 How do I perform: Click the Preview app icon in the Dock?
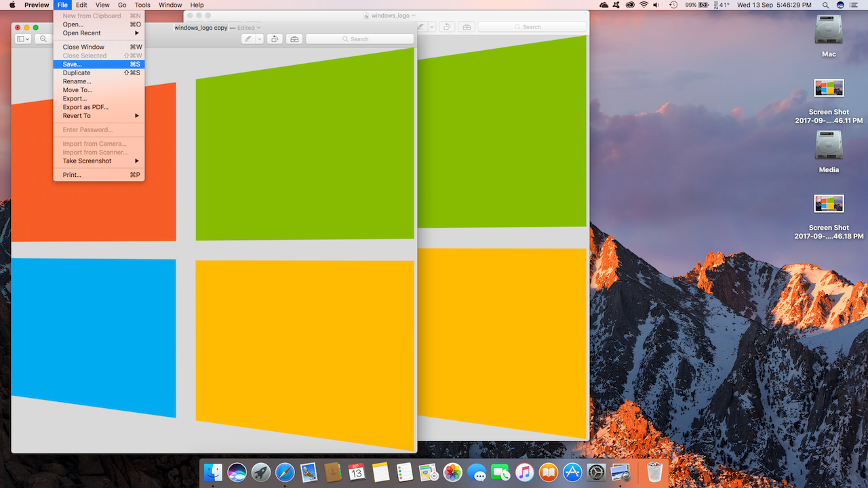620,472
